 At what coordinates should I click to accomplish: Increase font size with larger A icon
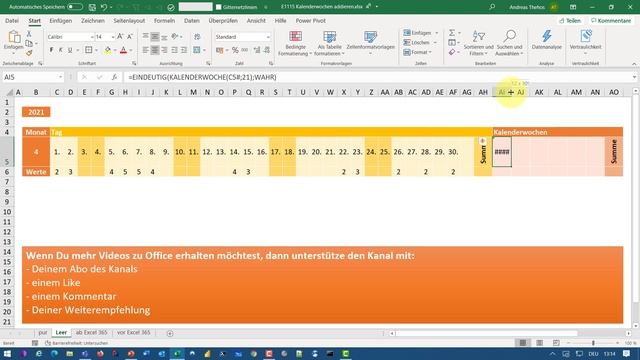[120, 37]
